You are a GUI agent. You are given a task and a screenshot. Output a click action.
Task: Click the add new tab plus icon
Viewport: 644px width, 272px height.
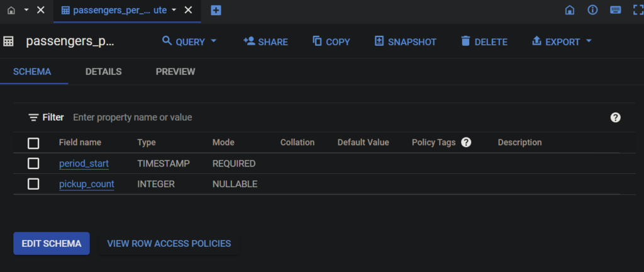[216, 11]
